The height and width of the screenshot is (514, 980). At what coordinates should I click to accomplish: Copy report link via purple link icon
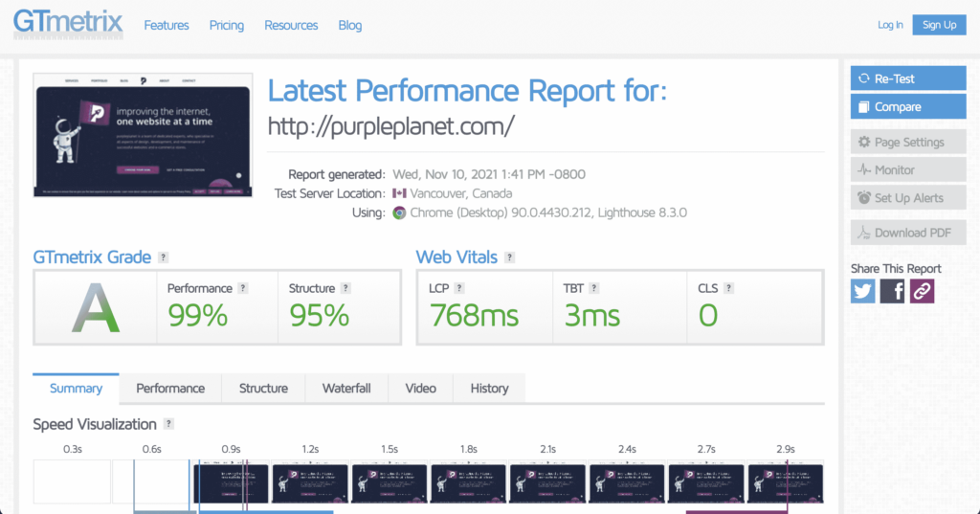click(x=922, y=291)
